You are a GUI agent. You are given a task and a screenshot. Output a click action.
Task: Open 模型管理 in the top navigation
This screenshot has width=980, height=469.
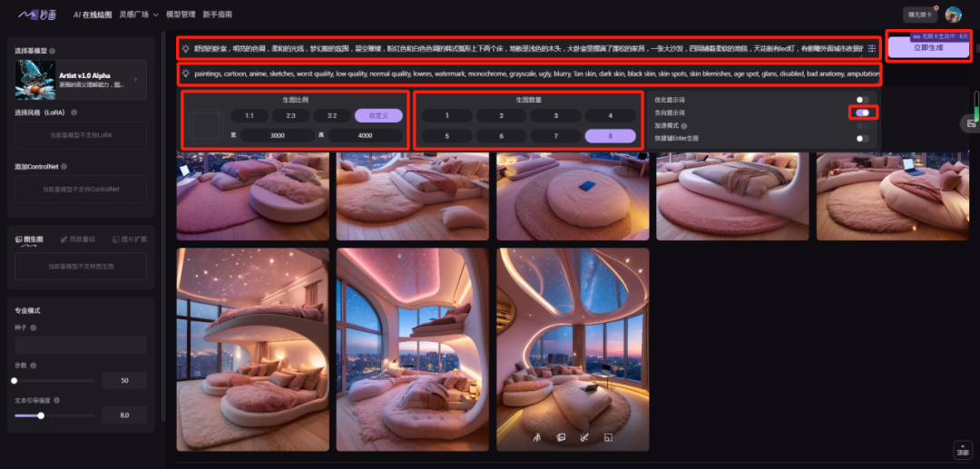181,15
